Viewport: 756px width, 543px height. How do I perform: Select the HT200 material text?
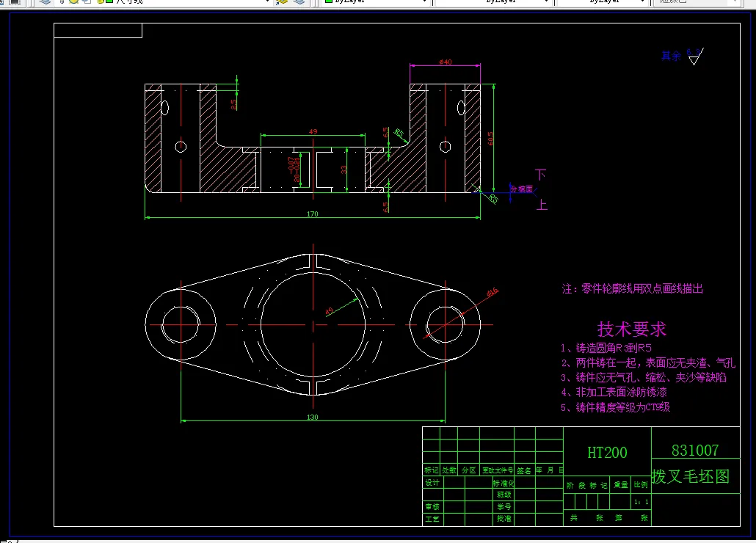point(607,453)
